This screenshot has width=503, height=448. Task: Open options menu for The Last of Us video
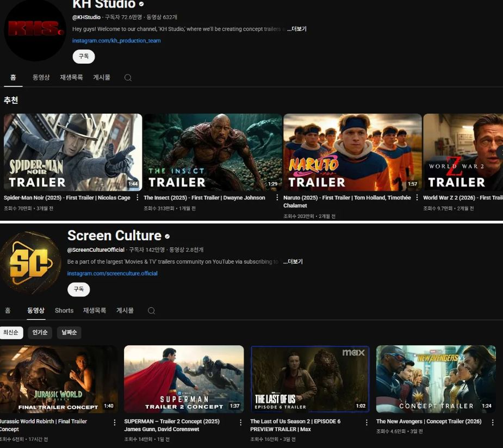[x=367, y=422]
